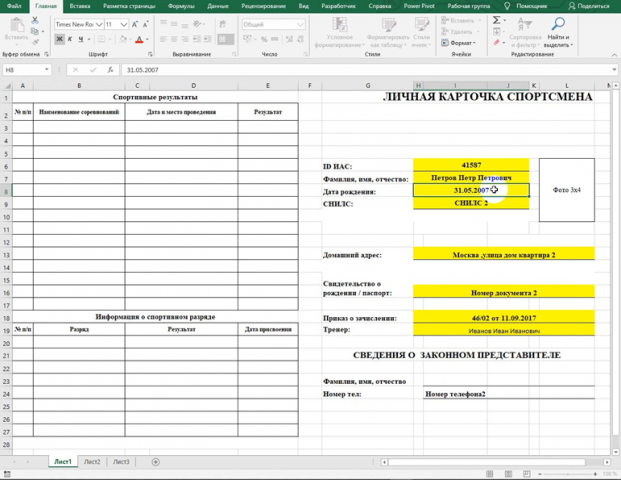Click the Помощник tell-me box
The width and height of the screenshot is (621, 480).
[x=525, y=6]
